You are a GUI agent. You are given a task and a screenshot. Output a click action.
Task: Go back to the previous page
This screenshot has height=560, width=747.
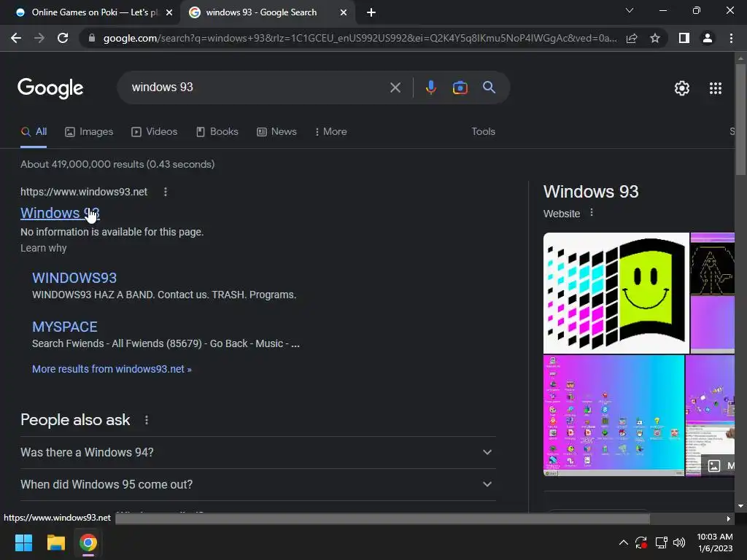(x=16, y=38)
